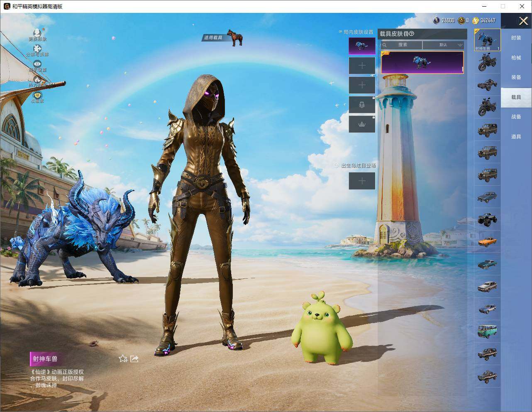Viewport: 532px width, 412px height.
Task: Select the monster truck thumbnail
Action: [x=487, y=219]
